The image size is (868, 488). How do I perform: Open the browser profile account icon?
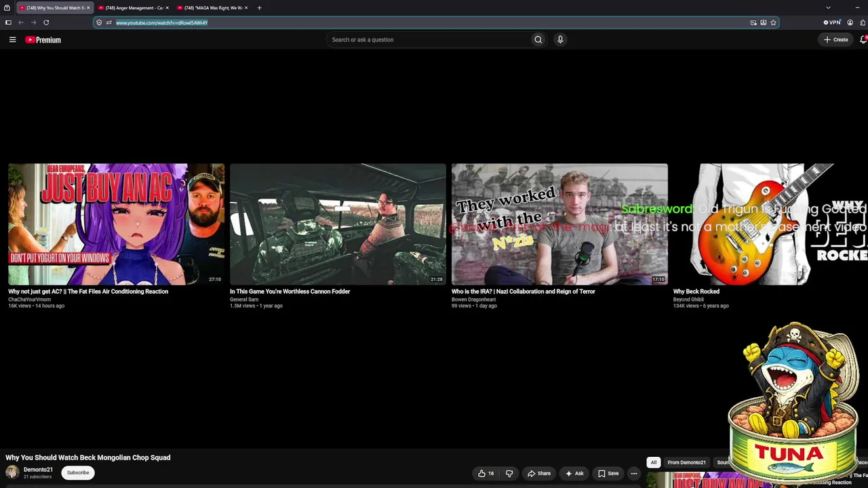(850, 22)
